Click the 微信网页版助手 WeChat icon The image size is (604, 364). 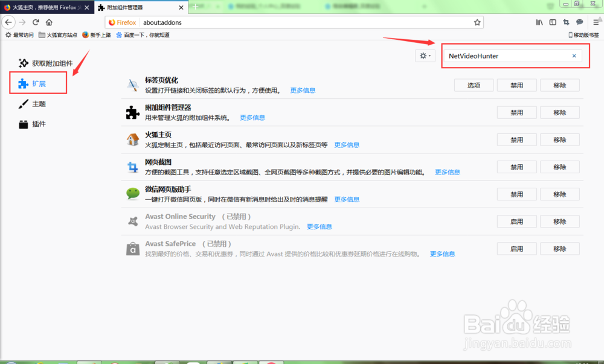pyautogui.click(x=133, y=194)
